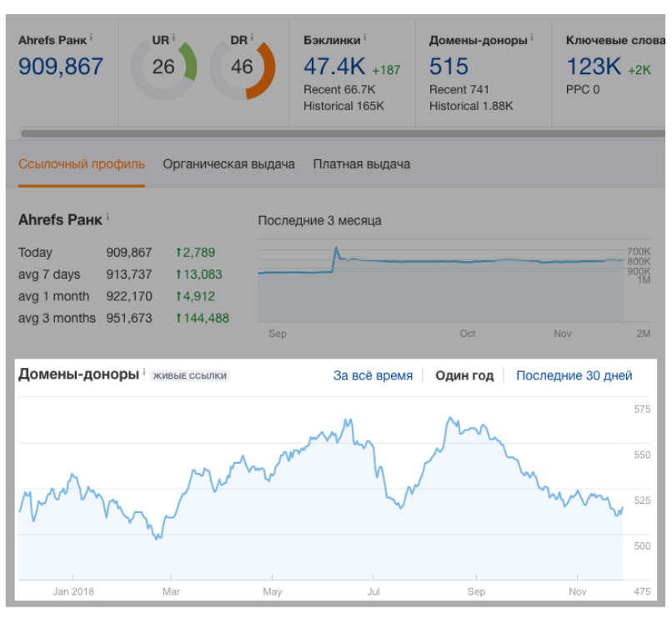Select Последние 30 дней chart range
Image resolution: width=672 pixels, height=624 pixels.
574,375
